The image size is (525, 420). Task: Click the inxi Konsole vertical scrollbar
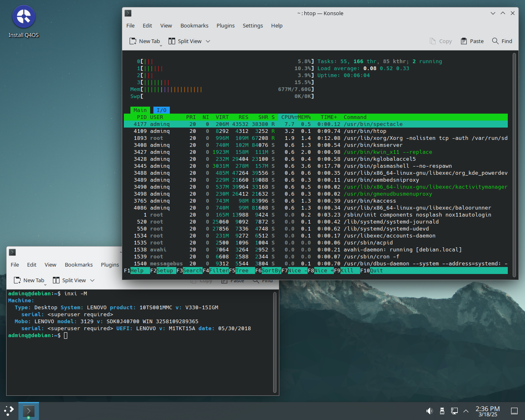[275, 342]
